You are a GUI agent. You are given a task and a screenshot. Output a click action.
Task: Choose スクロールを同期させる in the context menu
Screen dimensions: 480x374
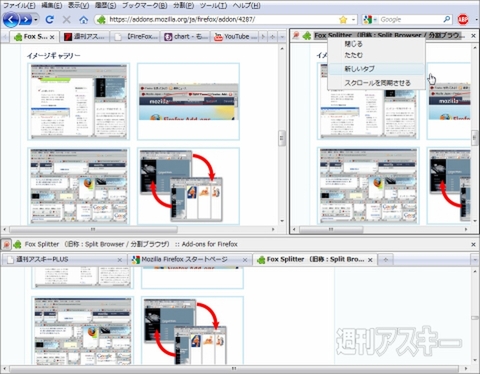click(x=377, y=83)
